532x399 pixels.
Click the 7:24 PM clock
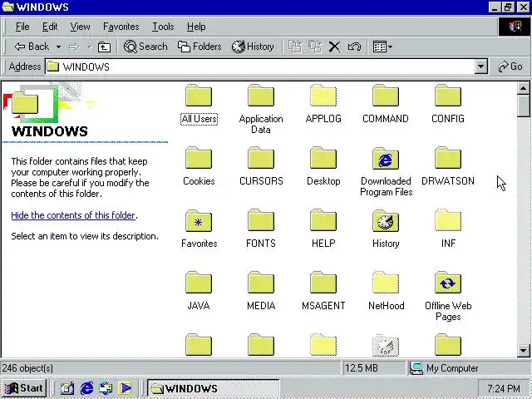[x=504, y=388]
